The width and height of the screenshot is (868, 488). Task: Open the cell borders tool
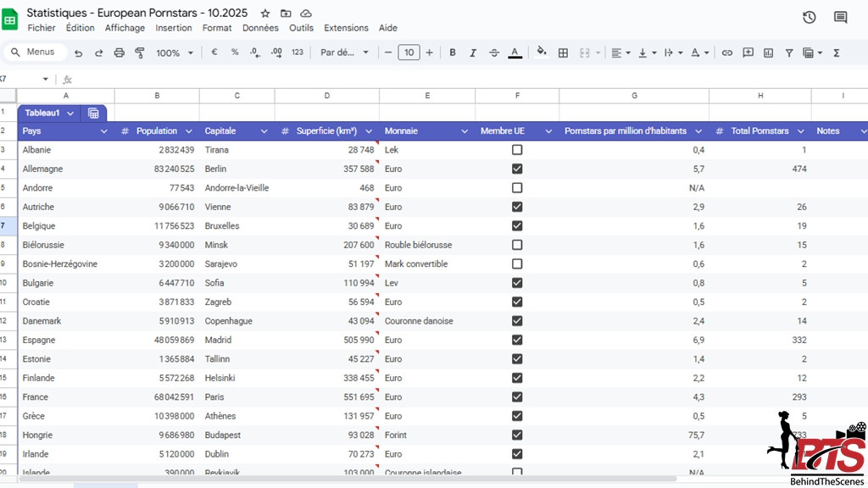point(563,53)
